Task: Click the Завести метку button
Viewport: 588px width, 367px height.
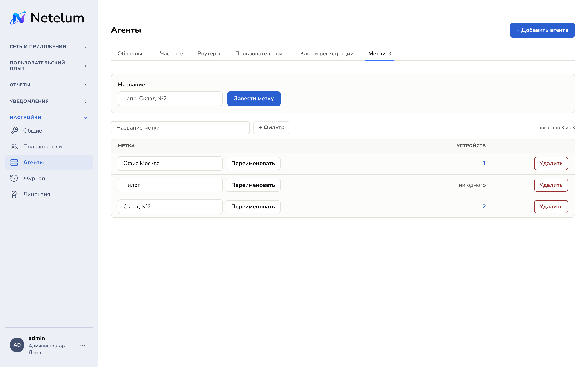Action: click(254, 98)
